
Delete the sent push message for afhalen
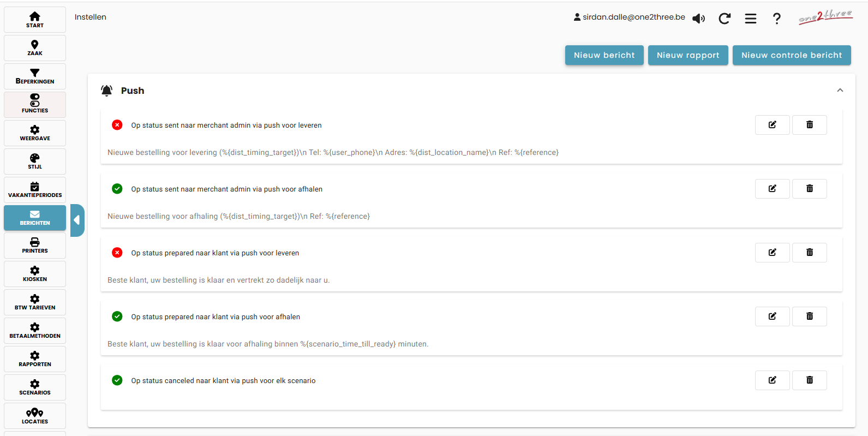pos(809,189)
